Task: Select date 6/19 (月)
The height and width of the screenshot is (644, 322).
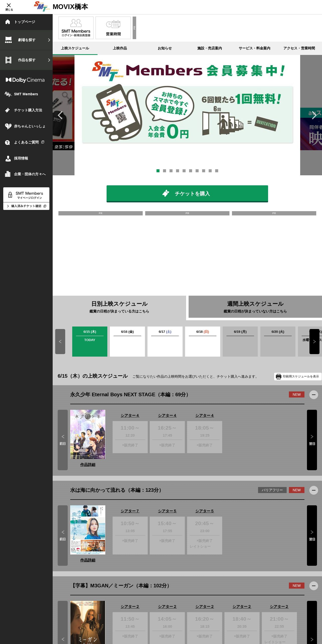Action: 240,342
